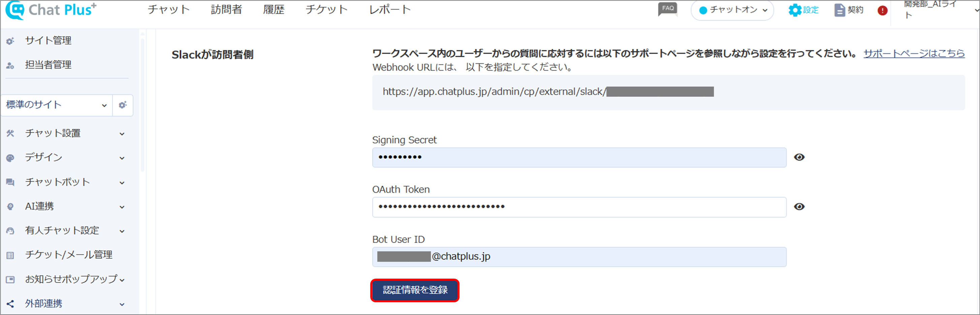Click the Signing Secret label
The height and width of the screenshot is (315, 980).
404,140
